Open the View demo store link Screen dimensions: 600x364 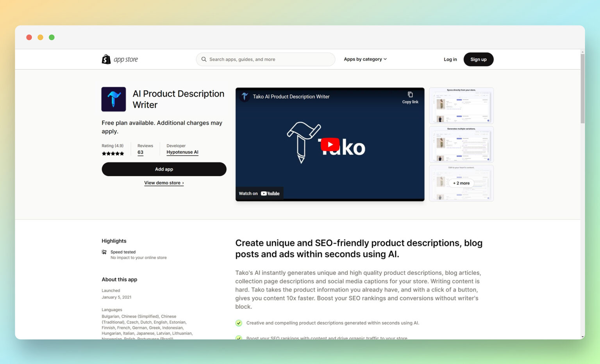pos(164,183)
